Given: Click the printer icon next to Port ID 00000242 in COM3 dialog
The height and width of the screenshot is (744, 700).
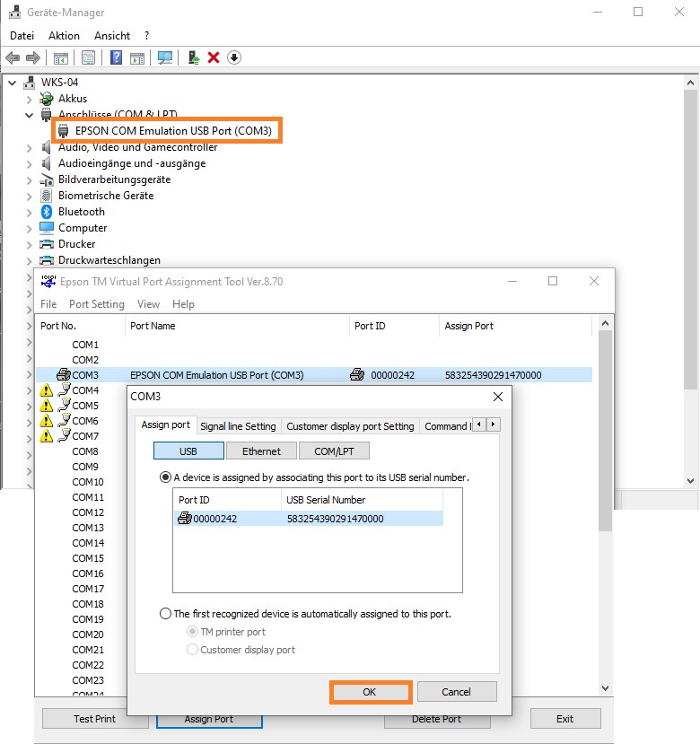Looking at the screenshot, I should (185, 518).
